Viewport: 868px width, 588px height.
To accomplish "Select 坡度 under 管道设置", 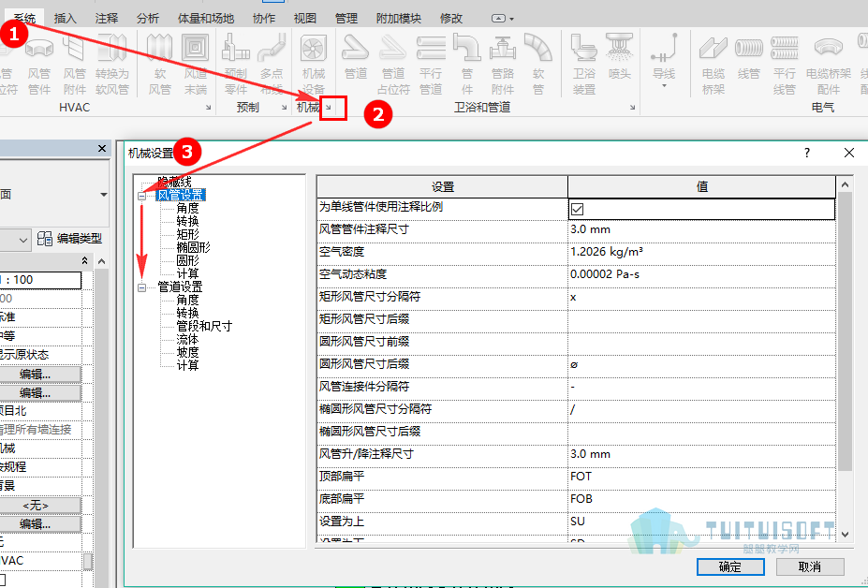I will click(x=187, y=352).
